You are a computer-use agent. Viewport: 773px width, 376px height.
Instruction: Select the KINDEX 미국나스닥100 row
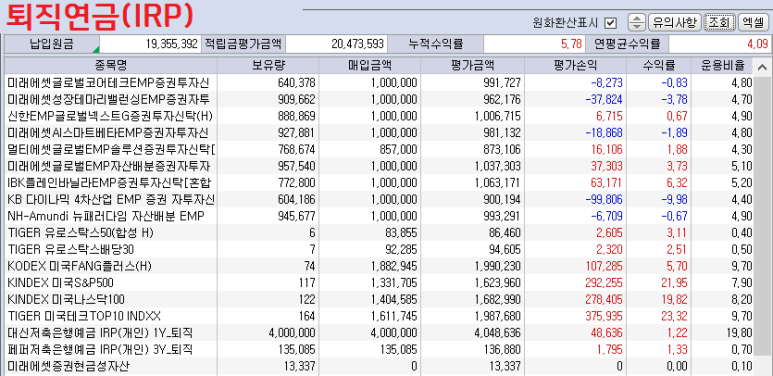click(379, 299)
